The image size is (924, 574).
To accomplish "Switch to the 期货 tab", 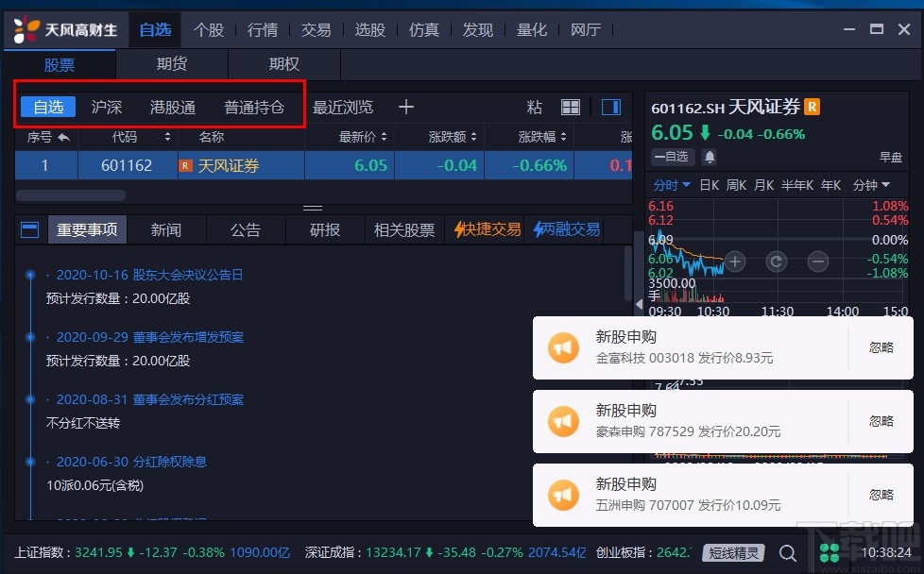I will [171, 64].
